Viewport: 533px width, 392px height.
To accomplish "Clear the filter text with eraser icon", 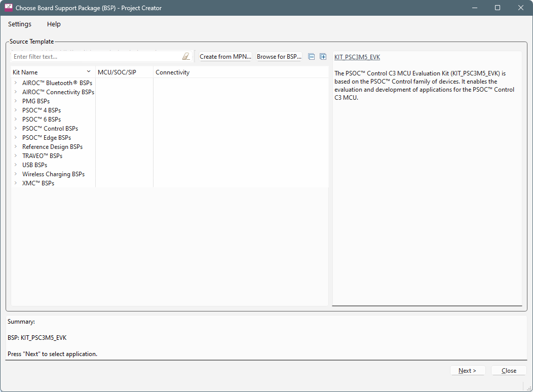I will point(186,57).
